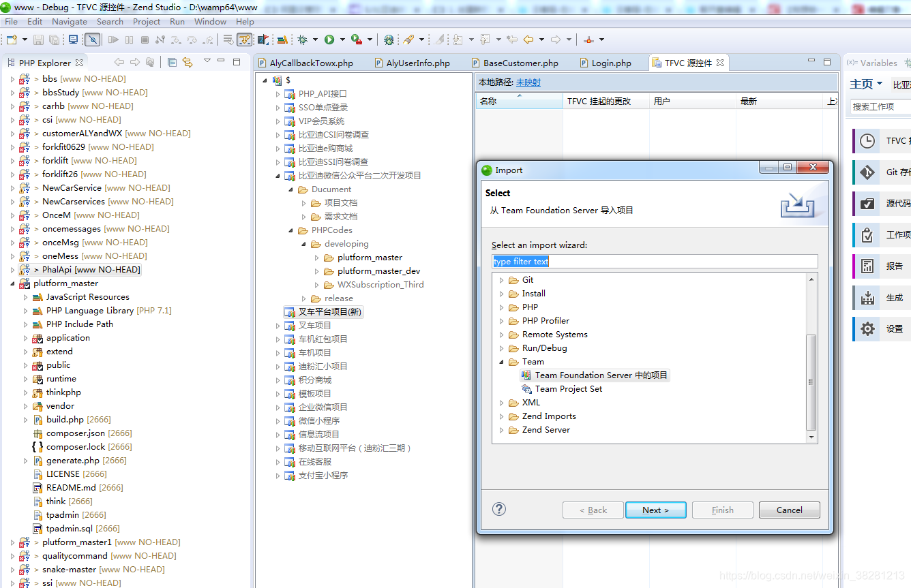911x588 pixels.
Task: Click Collapse All icon in PHP Explorer
Action: click(x=172, y=62)
